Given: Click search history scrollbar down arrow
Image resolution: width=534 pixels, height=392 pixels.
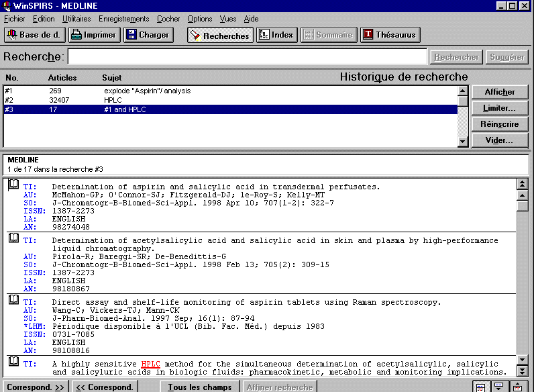Looking at the screenshot, I should (462, 141).
